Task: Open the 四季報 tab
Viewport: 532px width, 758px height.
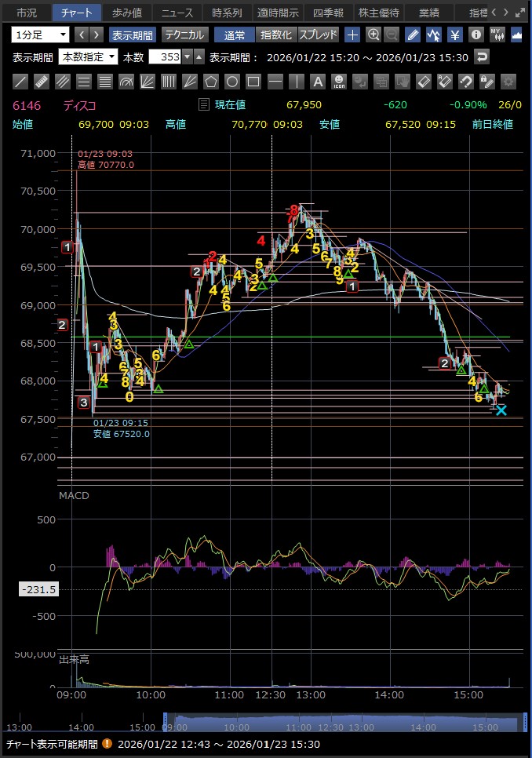Action: tap(328, 13)
